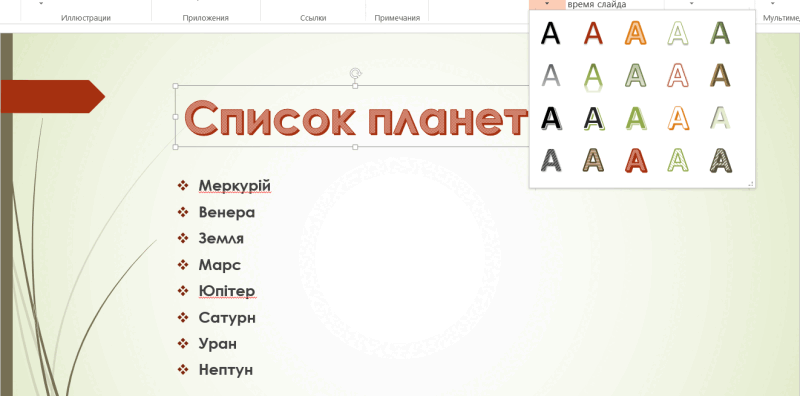The height and width of the screenshot is (396, 800).
Task: Apply the solid green WordArt with light shadow
Action: tap(636, 118)
